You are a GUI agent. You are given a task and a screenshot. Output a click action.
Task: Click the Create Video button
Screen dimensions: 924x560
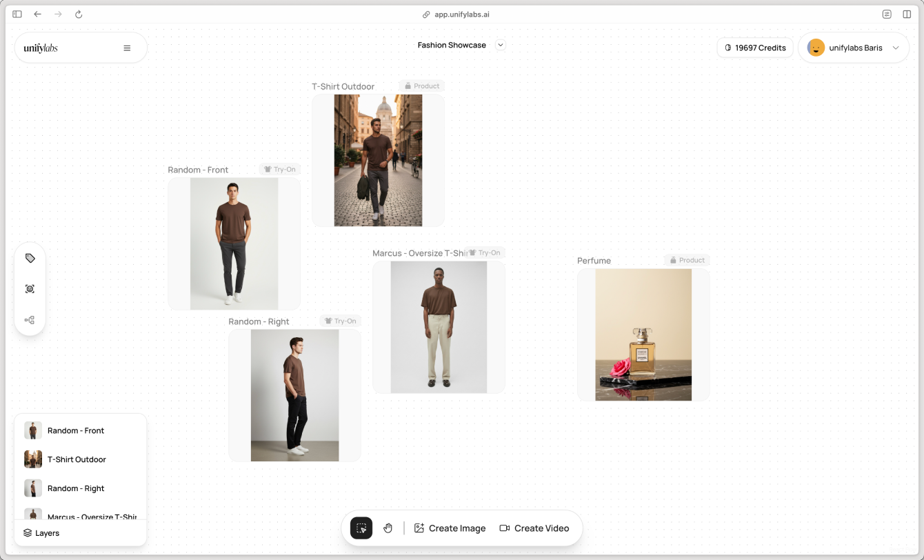click(534, 528)
